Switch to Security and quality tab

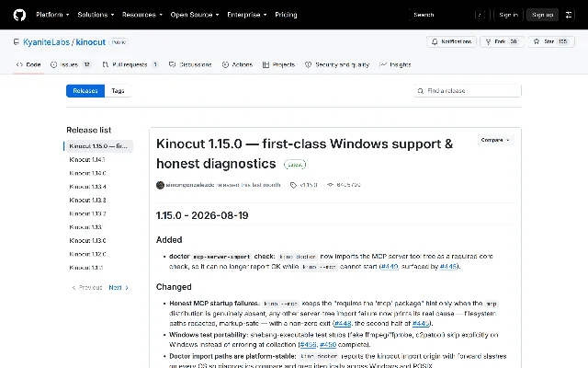coord(337,64)
